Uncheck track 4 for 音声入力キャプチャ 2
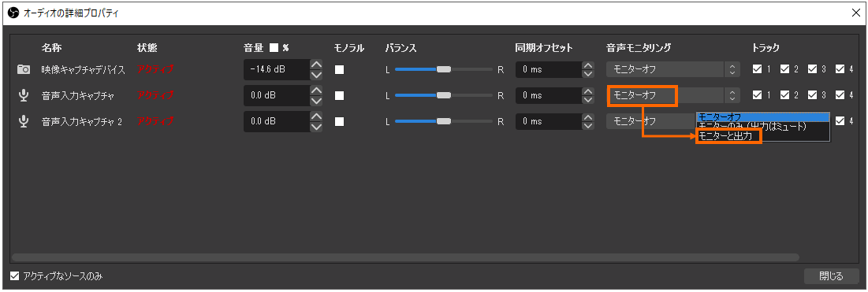The image size is (868, 292). [840, 120]
